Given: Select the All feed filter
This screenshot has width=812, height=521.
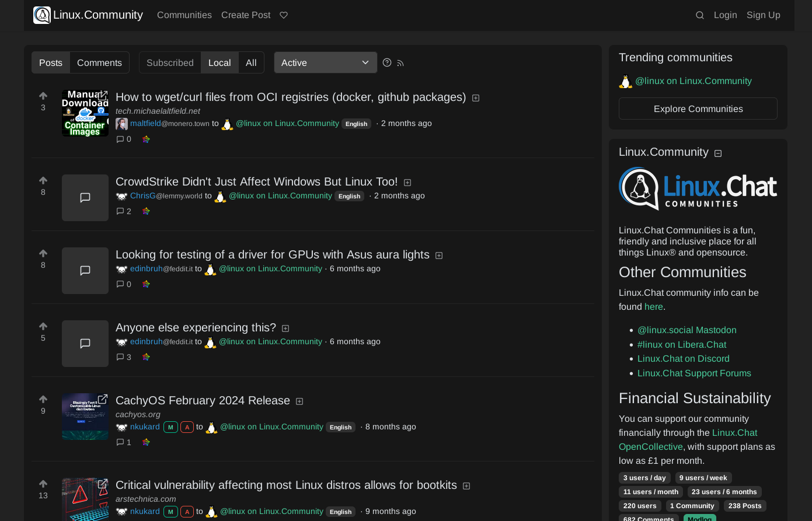Looking at the screenshot, I should [251, 62].
